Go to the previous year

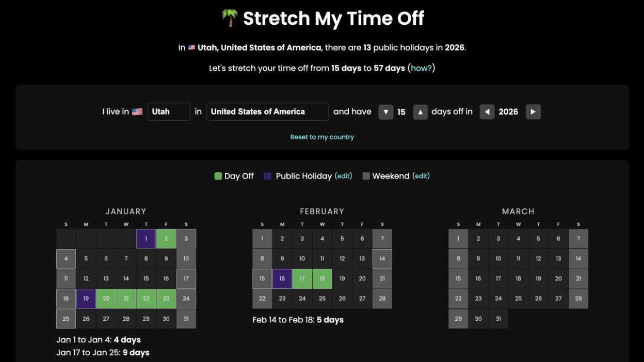(487, 112)
